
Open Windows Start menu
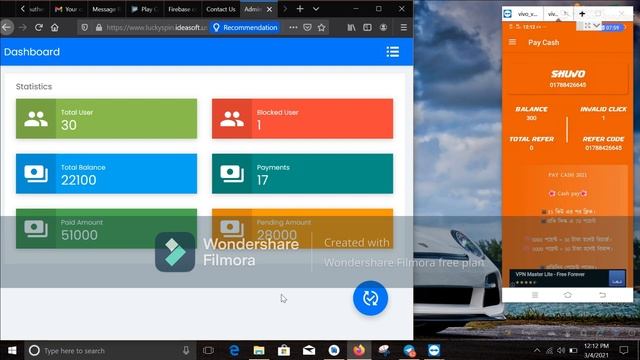pyautogui.click(x=12, y=350)
